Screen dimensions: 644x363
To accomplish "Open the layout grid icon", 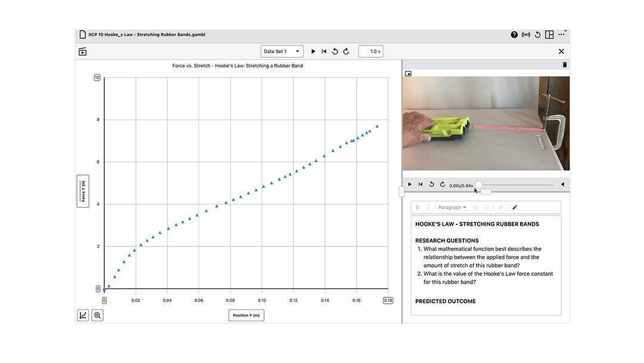I will (549, 35).
